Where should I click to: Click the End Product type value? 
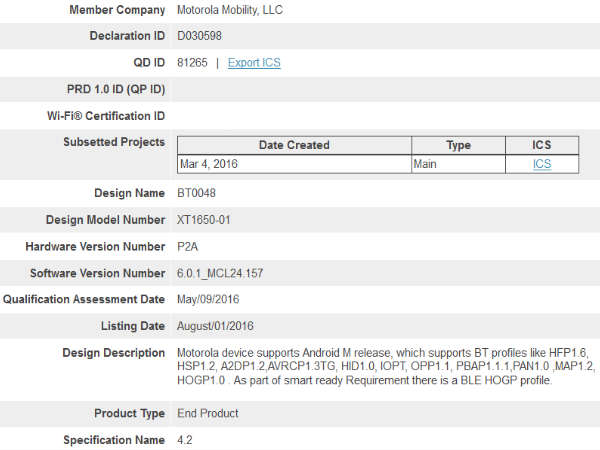(207, 413)
